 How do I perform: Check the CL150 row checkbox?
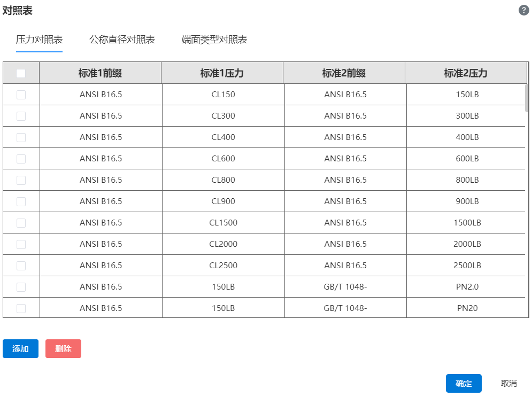[x=21, y=95]
